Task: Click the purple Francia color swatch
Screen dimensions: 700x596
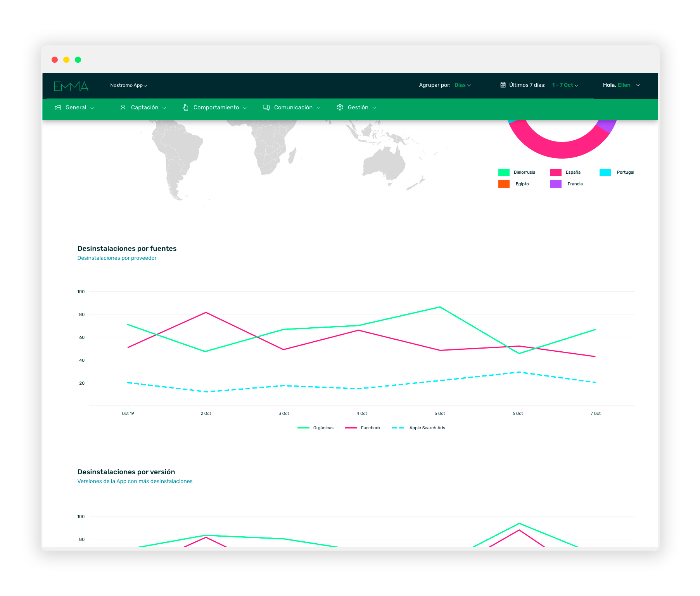Action: tap(556, 184)
